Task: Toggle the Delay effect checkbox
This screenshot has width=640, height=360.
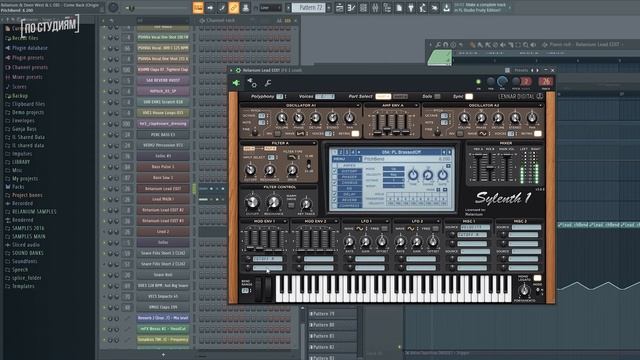Action: [335, 195]
